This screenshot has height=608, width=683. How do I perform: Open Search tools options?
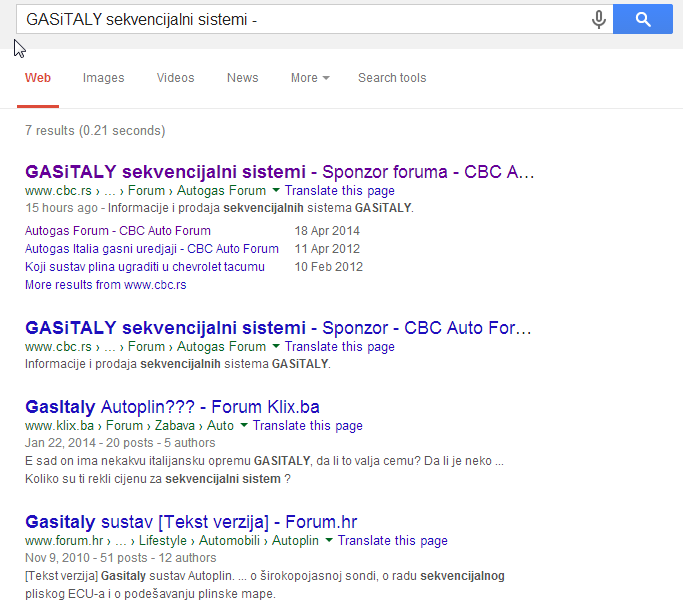coord(392,78)
